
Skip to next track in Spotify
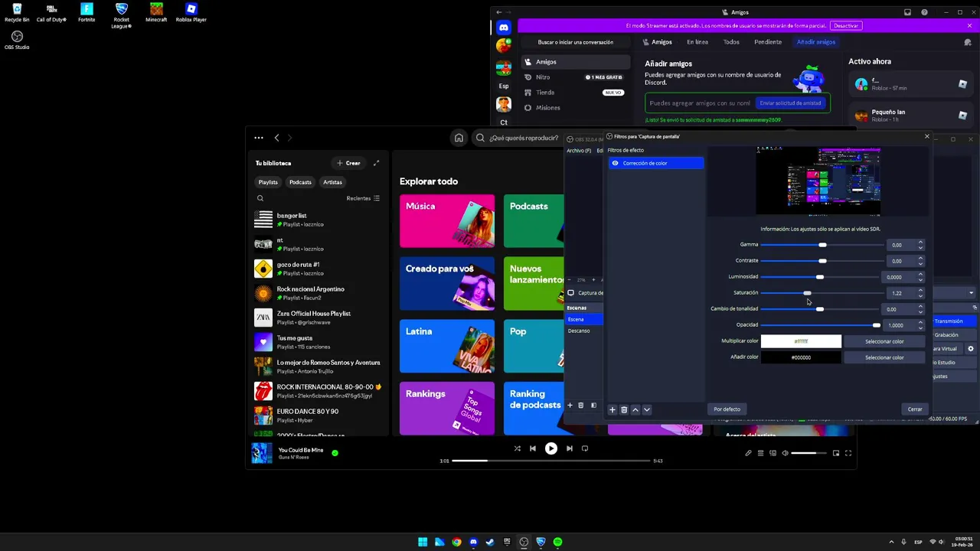(569, 448)
